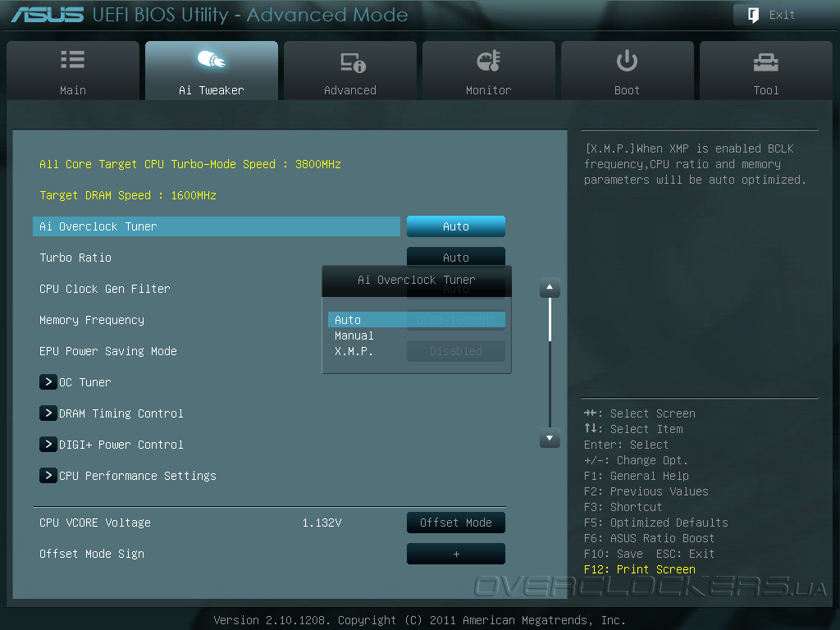Image resolution: width=840 pixels, height=630 pixels.
Task: Click the F2: Previous Values hint
Action: (x=646, y=491)
